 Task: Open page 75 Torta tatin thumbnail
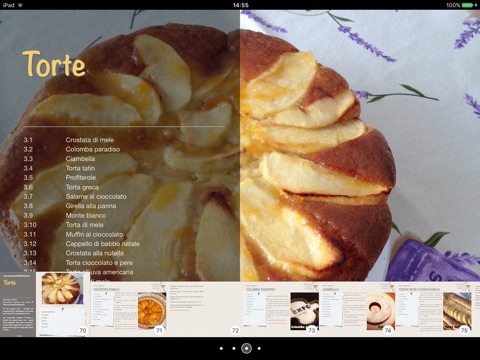434,309
